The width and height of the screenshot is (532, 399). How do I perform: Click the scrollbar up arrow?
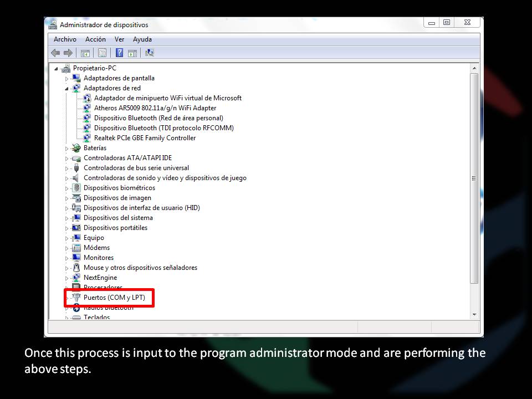click(x=474, y=68)
